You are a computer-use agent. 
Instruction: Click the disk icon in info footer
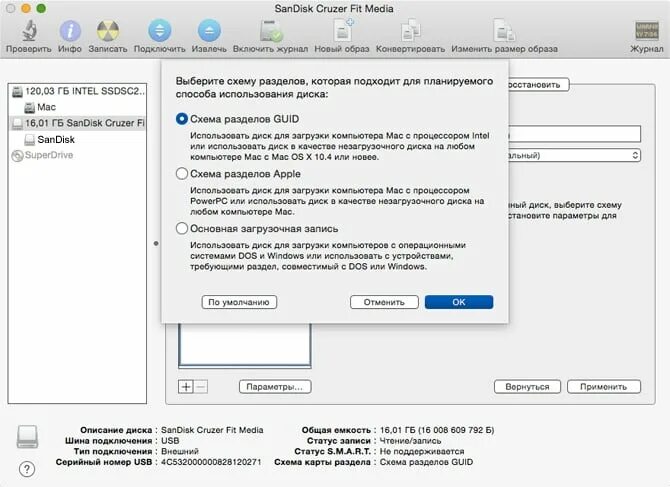tap(27, 437)
